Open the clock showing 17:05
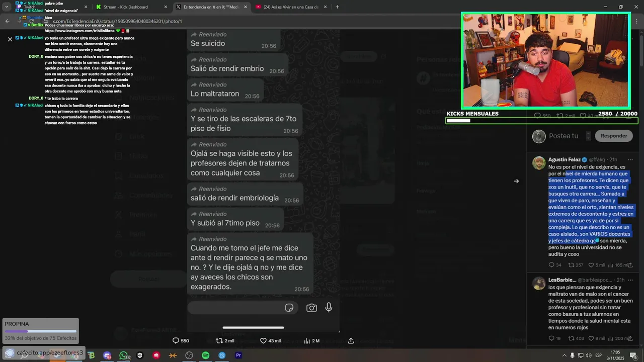The height and width of the screenshot is (362, 644). [615, 355]
